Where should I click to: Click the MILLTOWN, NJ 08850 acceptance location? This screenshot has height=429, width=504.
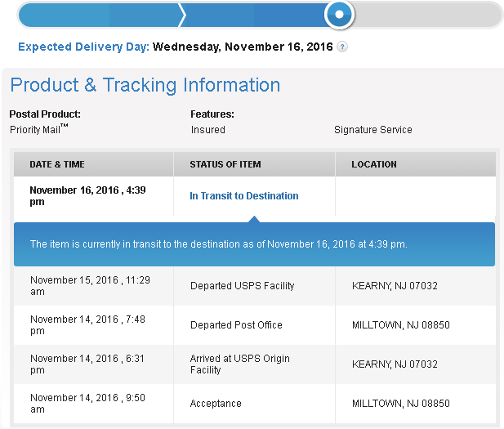point(400,404)
